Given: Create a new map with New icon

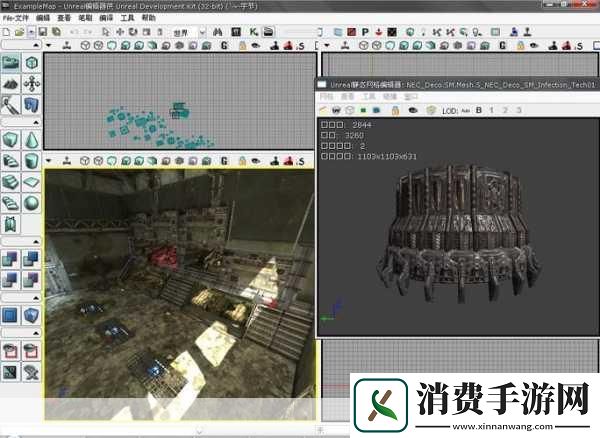Looking at the screenshot, I should [x=6, y=32].
